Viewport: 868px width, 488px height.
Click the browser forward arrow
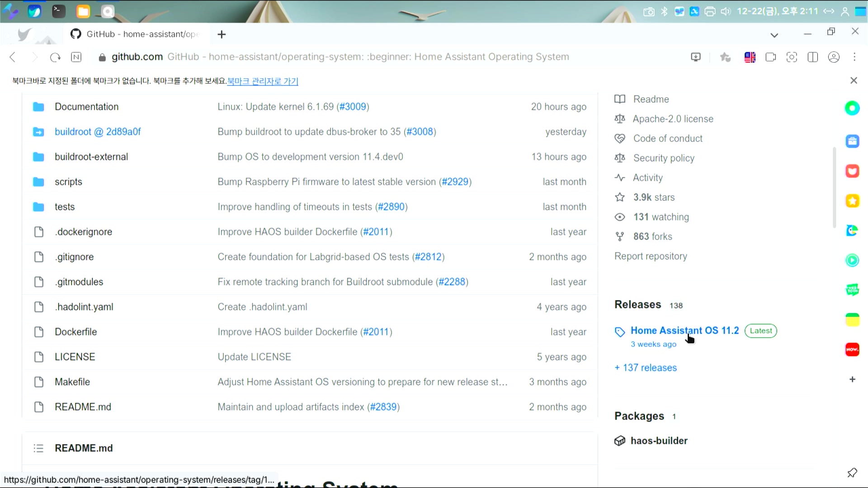click(34, 57)
